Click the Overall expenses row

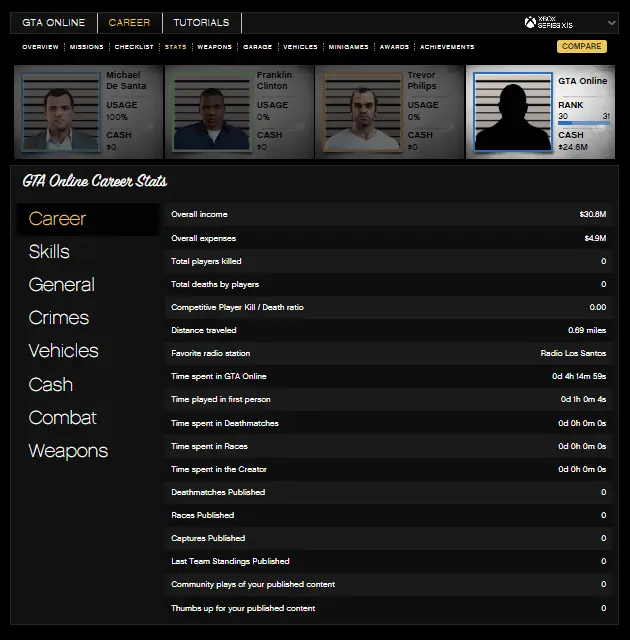point(389,238)
